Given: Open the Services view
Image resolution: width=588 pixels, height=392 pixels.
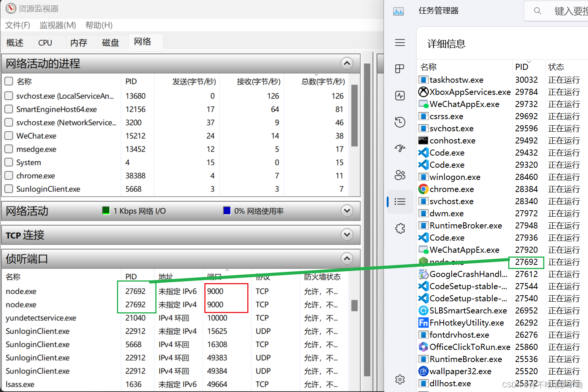Looking at the screenshot, I should tap(400, 228).
